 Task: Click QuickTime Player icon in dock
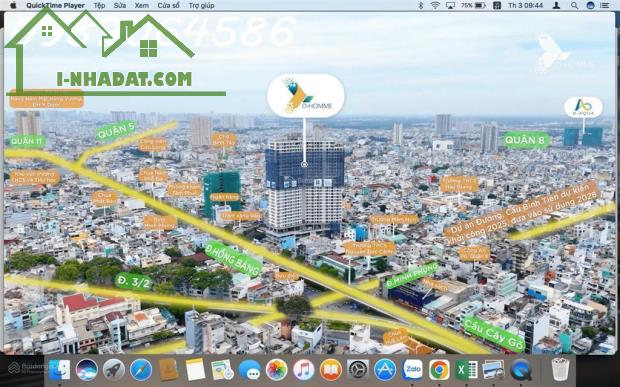click(x=521, y=370)
